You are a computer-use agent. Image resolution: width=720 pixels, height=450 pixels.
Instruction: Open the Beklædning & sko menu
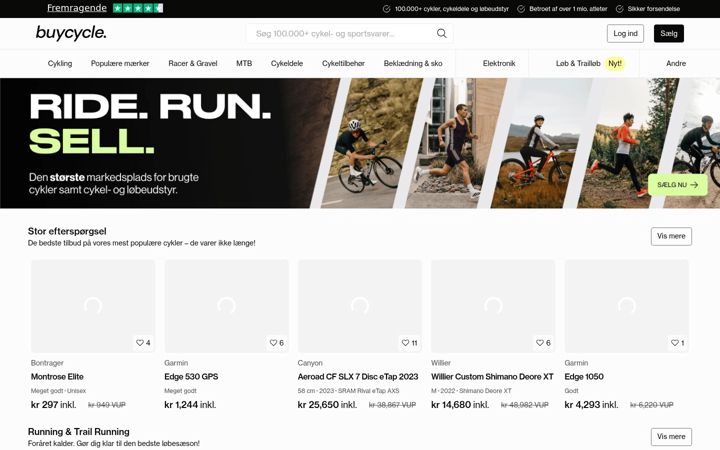click(x=413, y=63)
